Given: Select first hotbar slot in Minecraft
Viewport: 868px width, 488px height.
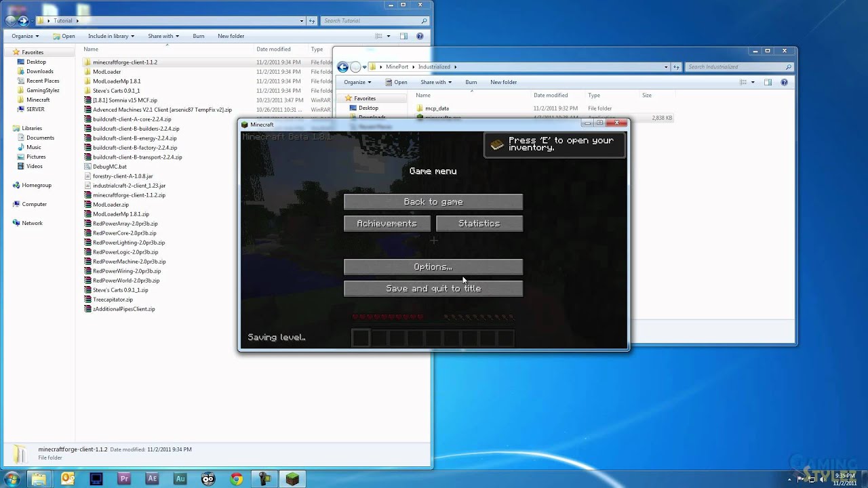Looking at the screenshot, I should pos(361,338).
